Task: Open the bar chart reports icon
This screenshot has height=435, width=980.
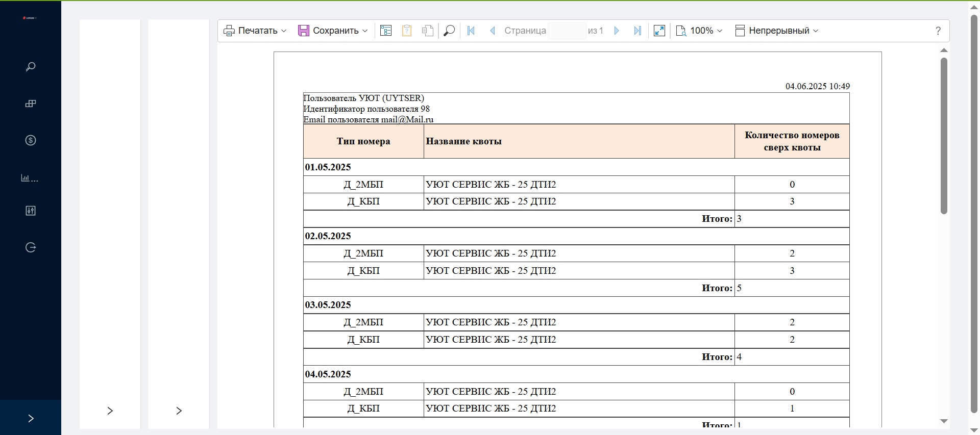Action: click(x=30, y=178)
